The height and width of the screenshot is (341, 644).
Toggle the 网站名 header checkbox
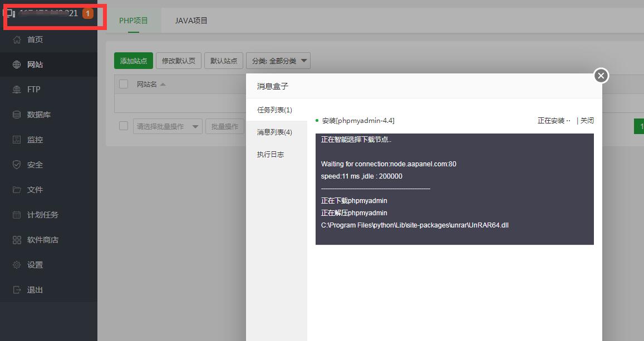tap(123, 84)
